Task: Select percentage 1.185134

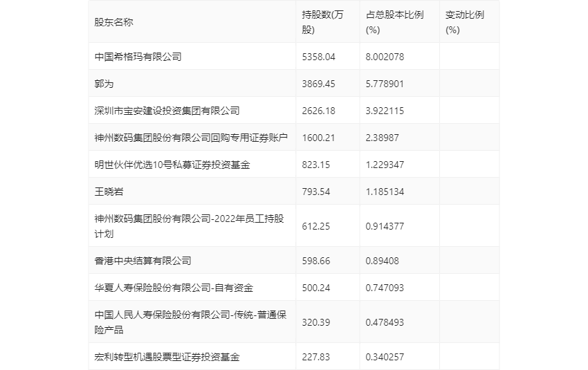Action: pos(385,192)
